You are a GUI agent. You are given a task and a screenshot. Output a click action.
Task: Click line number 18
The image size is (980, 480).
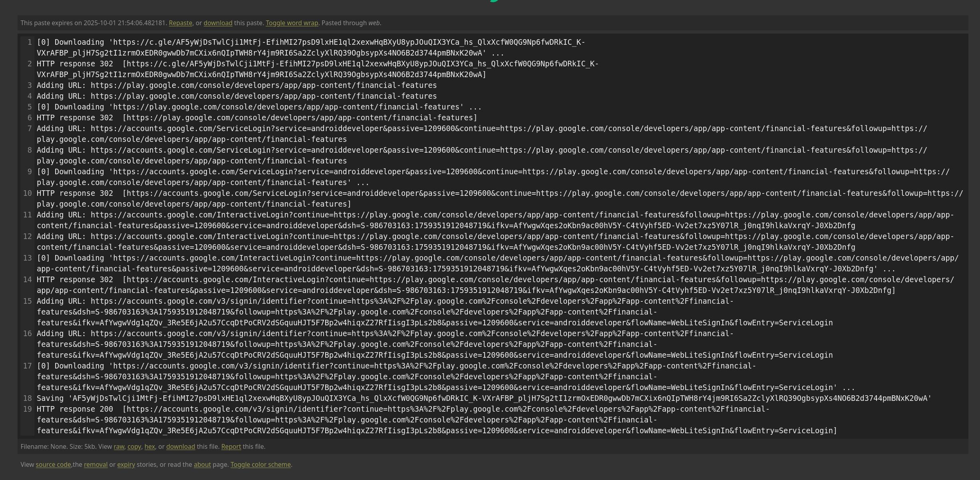point(27,398)
